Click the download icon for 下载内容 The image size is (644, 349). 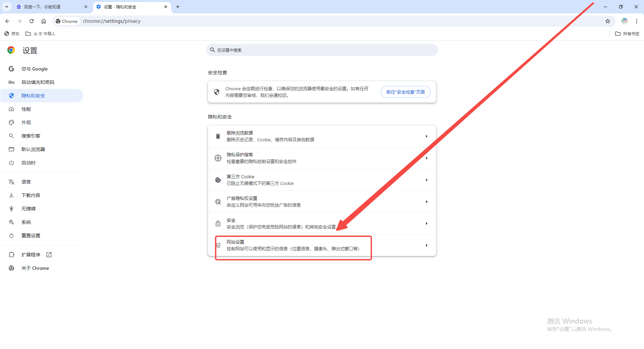click(11, 195)
